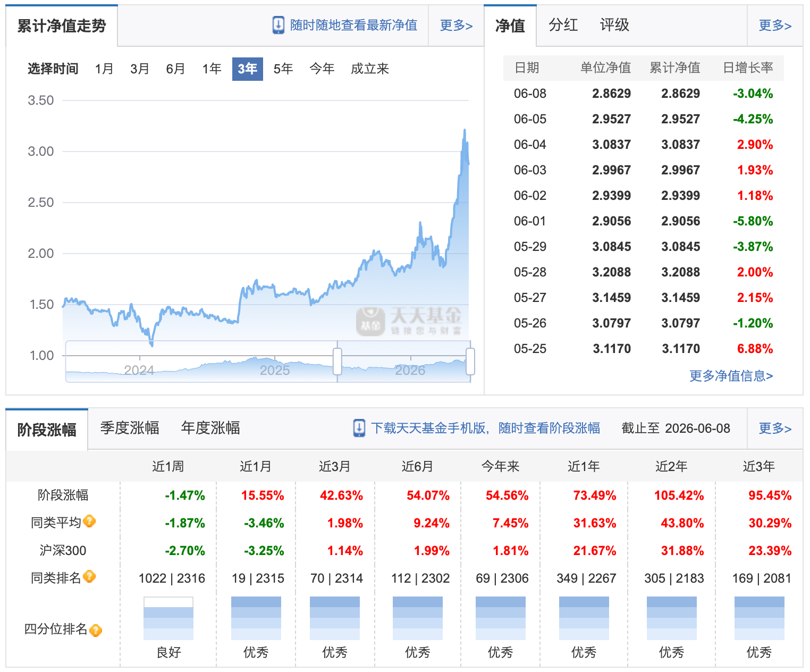The width and height of the screenshot is (810, 672).
Task: Click the 1022 | 2316 ranking cell
Action: 172,578
